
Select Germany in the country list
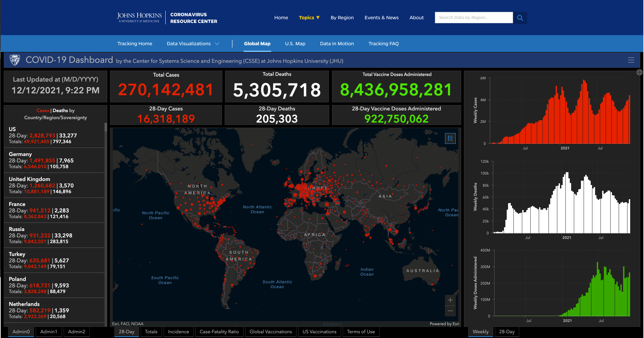(54, 160)
